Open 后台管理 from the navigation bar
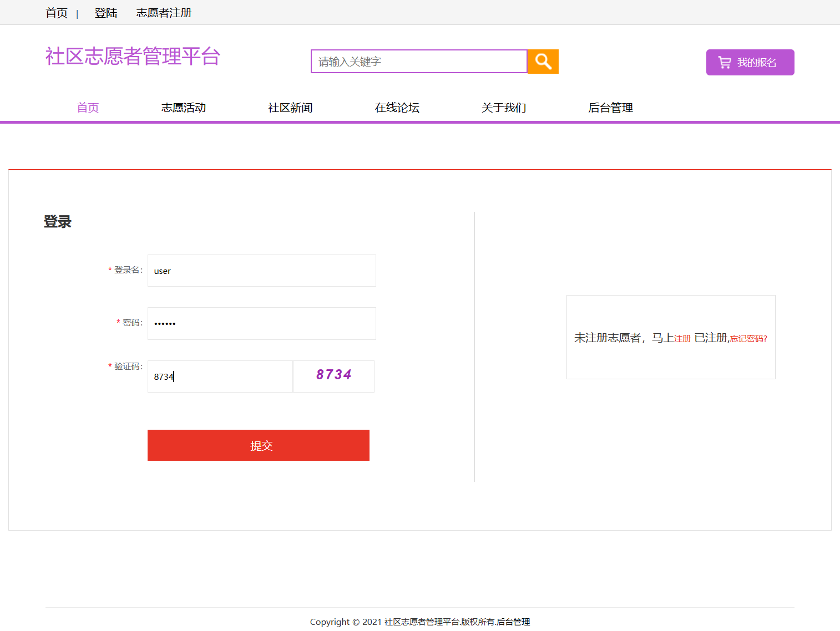840x631 pixels. pyautogui.click(x=610, y=108)
